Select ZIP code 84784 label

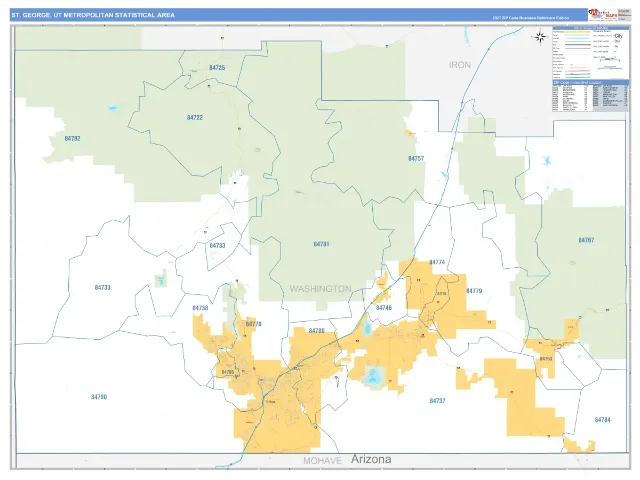602,420
